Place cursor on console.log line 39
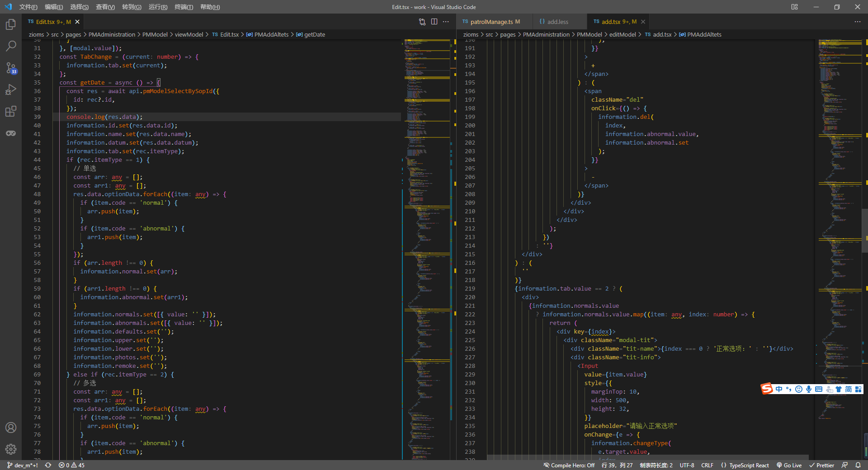868x470 pixels. tap(104, 117)
